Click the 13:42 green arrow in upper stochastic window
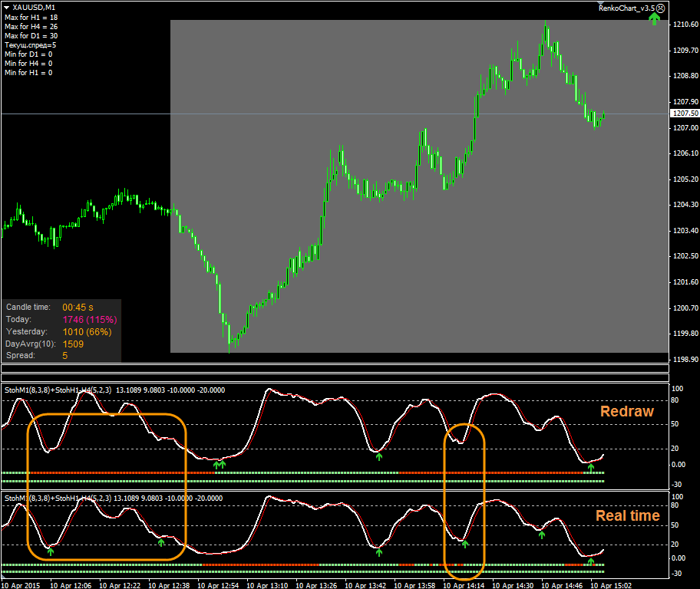The width and height of the screenshot is (700, 589). 379,456
